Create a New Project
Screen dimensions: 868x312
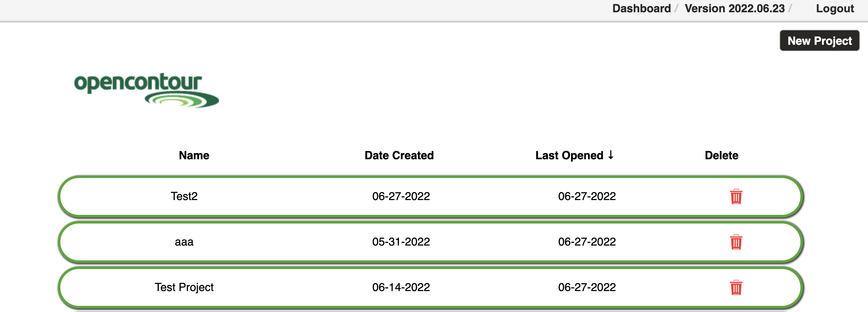(x=819, y=41)
